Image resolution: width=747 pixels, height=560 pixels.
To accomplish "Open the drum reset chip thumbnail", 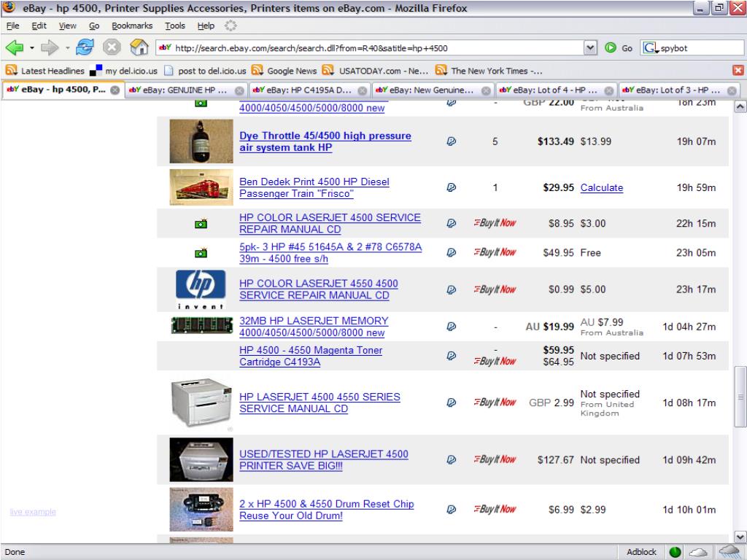I will pos(201,510).
